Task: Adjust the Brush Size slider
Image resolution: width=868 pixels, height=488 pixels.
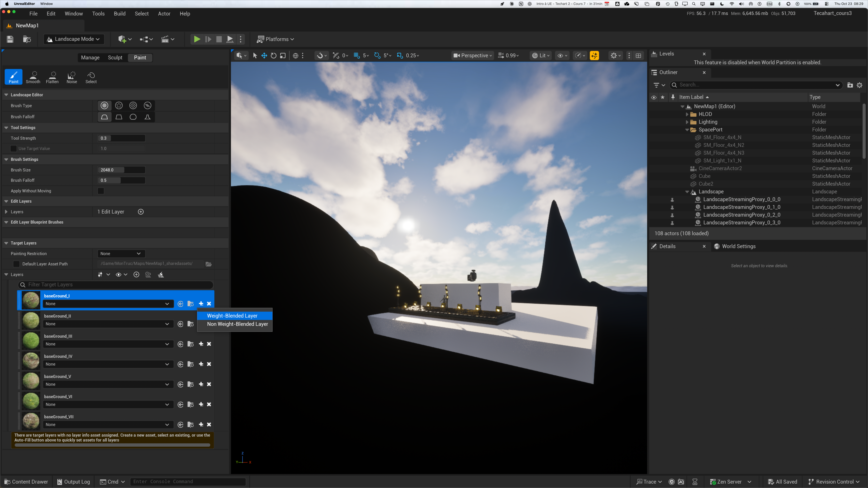Action: [122, 170]
